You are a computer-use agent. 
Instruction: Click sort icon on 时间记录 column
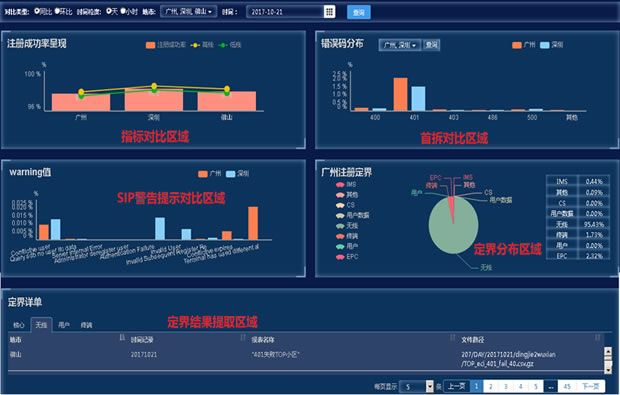click(243, 338)
